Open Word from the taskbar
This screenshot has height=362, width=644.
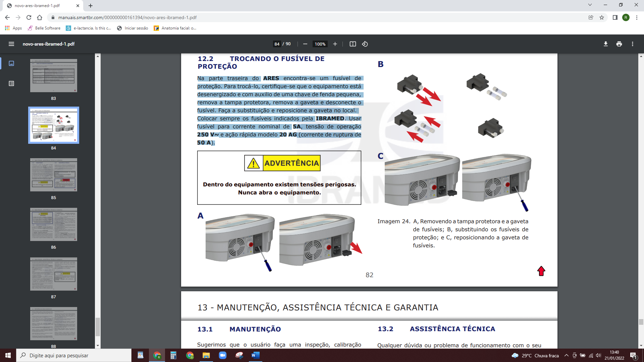pyautogui.click(x=256, y=355)
